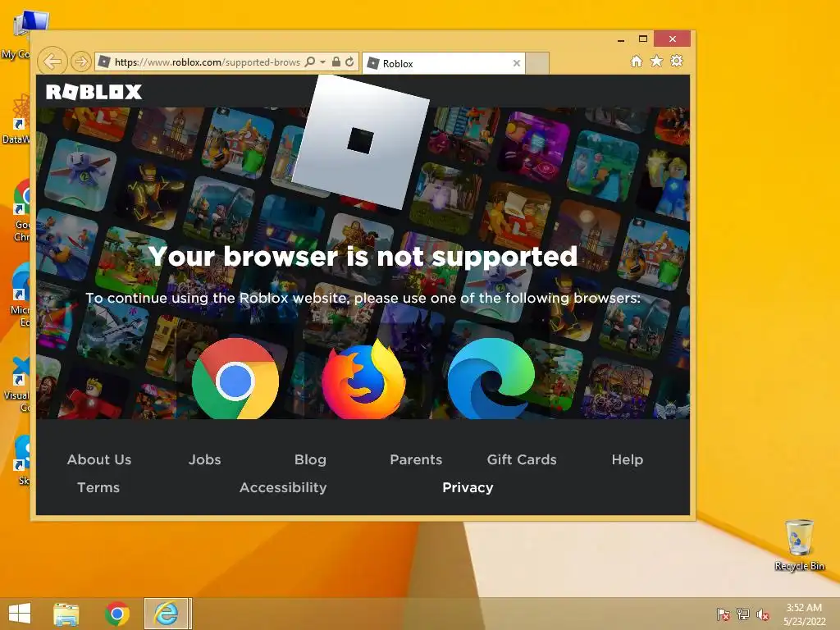Go to the browser home page icon
840x630 pixels.
[637, 62]
